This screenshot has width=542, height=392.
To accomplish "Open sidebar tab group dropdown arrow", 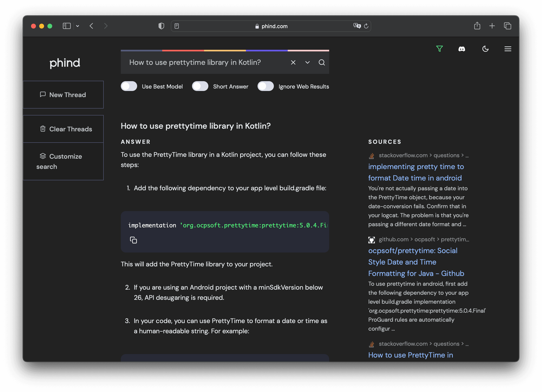I will (x=77, y=26).
